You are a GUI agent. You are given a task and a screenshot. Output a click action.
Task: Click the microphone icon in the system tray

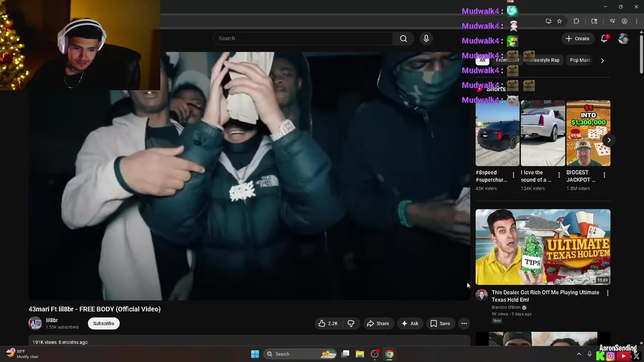(589, 354)
